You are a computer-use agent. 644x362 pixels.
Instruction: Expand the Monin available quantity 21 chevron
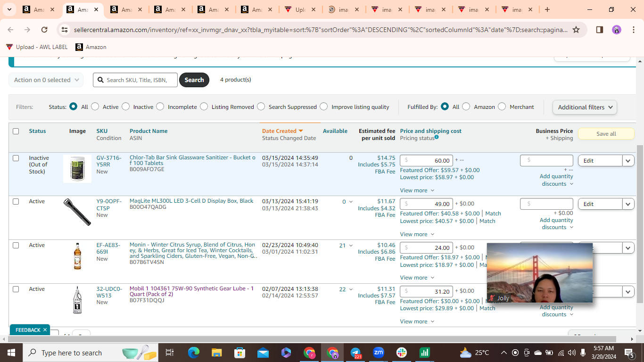click(350, 246)
